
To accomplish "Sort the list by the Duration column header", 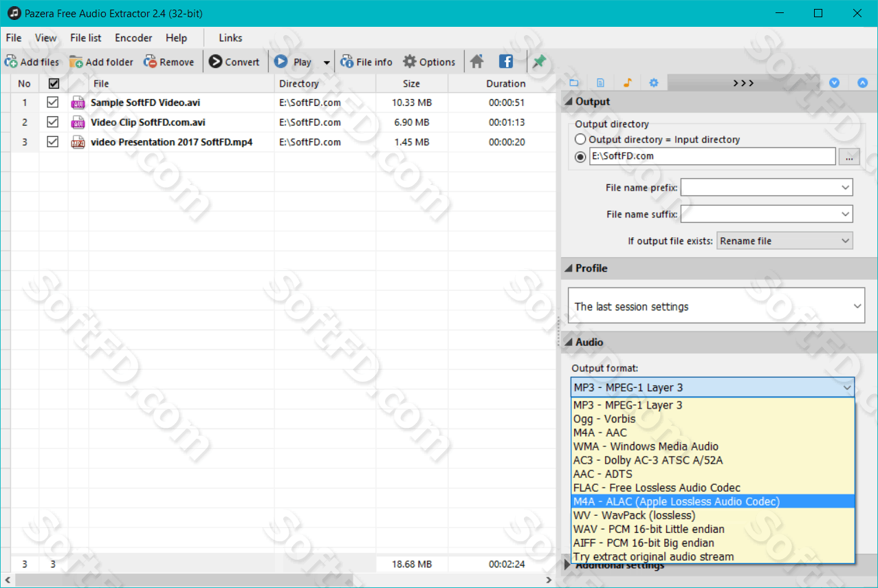I will point(502,84).
